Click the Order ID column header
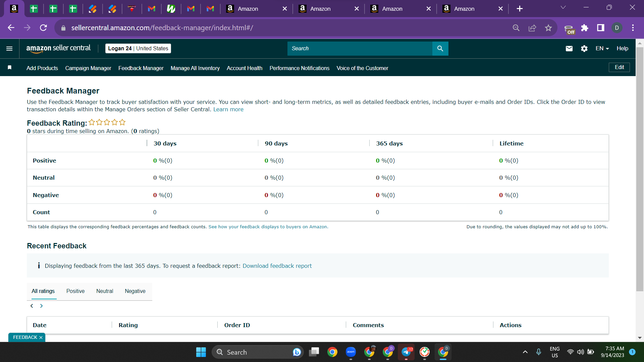 pos(237,325)
